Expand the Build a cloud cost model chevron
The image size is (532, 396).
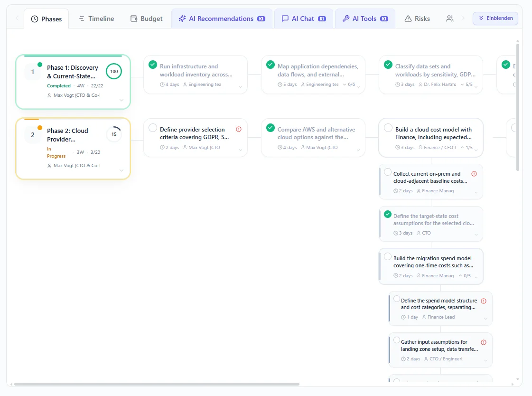[x=476, y=150]
